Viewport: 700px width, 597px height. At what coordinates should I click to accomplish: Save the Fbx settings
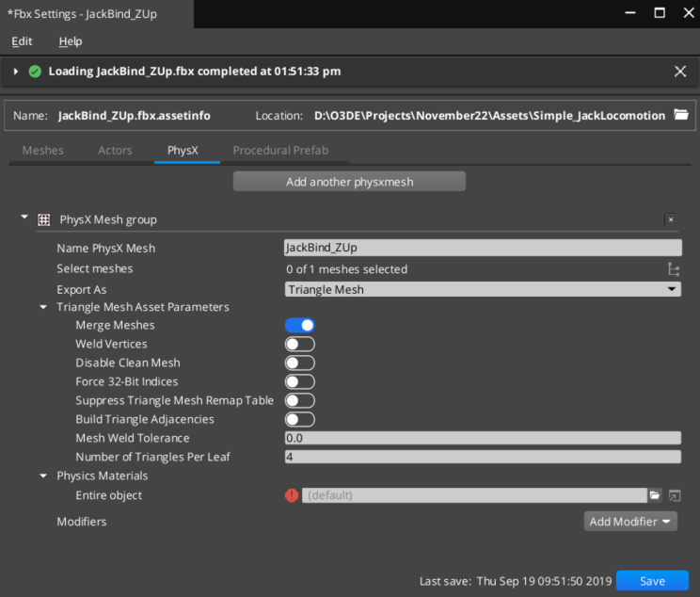tap(652, 581)
